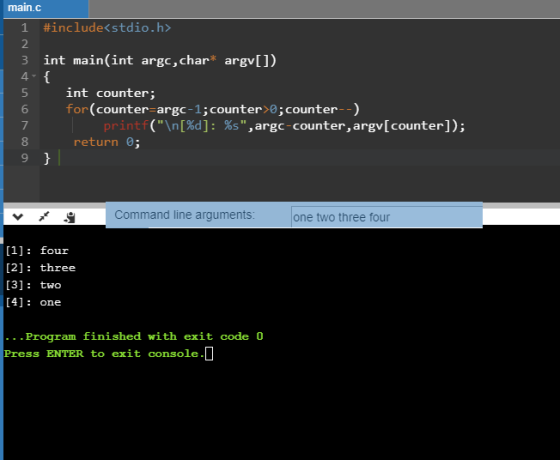Viewport: 560px width, 460px height.
Task: Click the console copy-output clipboard icon
Action: coord(70,217)
